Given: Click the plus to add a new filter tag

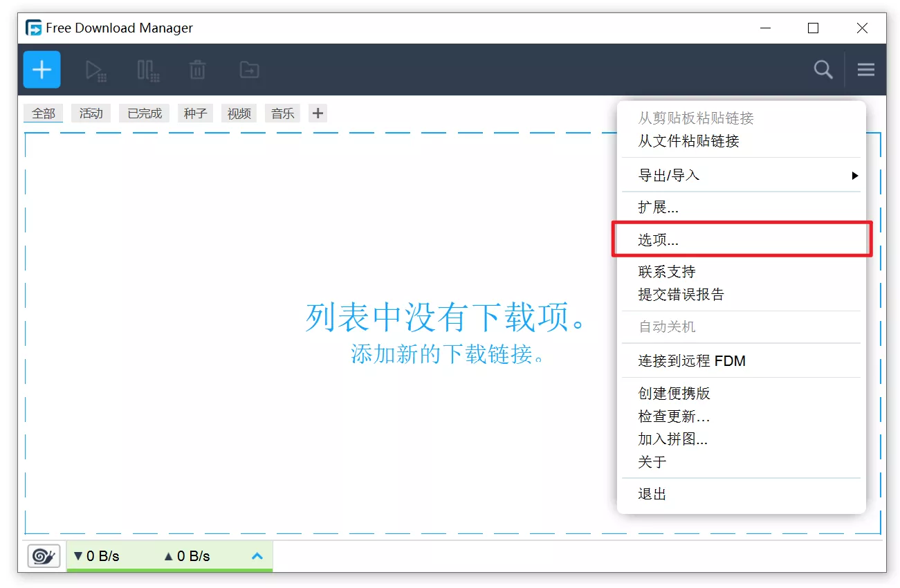Looking at the screenshot, I should click(317, 113).
